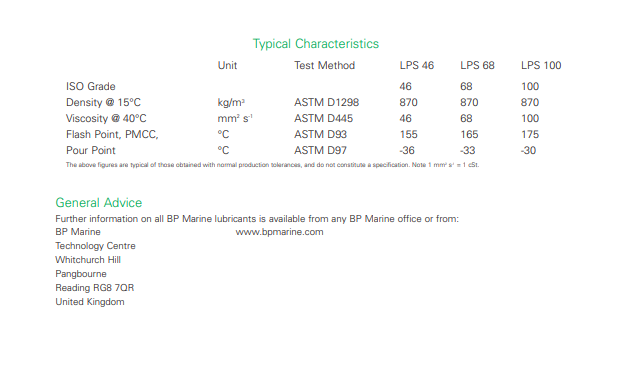Select the LPS 46 column header
This screenshot has height=376, width=628.
click(417, 65)
